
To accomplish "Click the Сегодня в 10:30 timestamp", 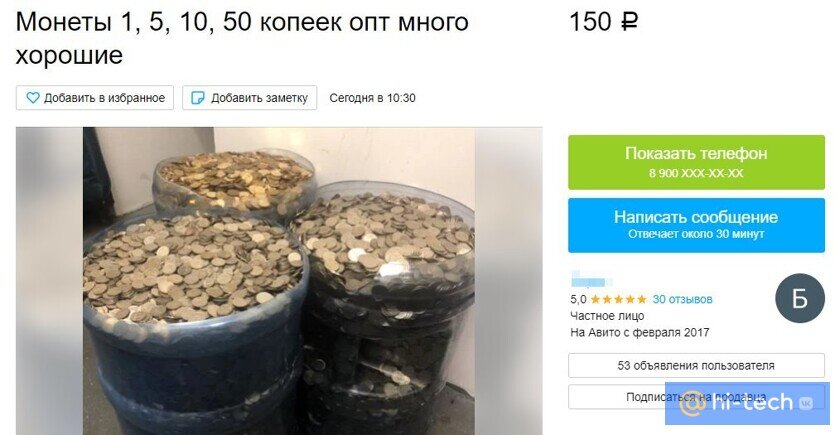I will pyautogui.click(x=372, y=98).
